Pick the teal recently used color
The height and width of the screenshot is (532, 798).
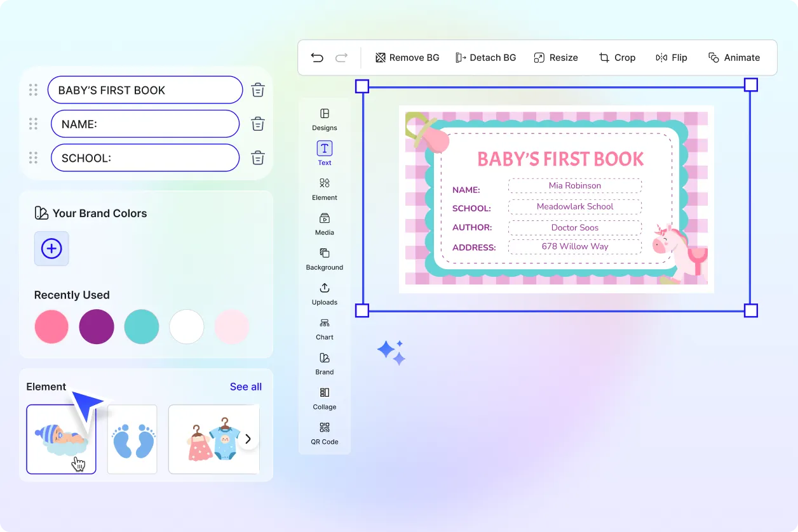[142, 327]
